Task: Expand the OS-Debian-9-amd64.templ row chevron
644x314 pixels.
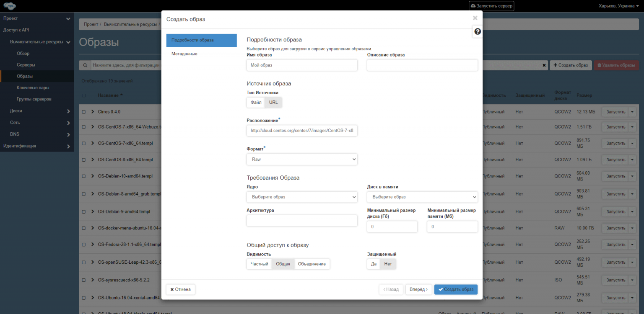Action: click(92, 211)
